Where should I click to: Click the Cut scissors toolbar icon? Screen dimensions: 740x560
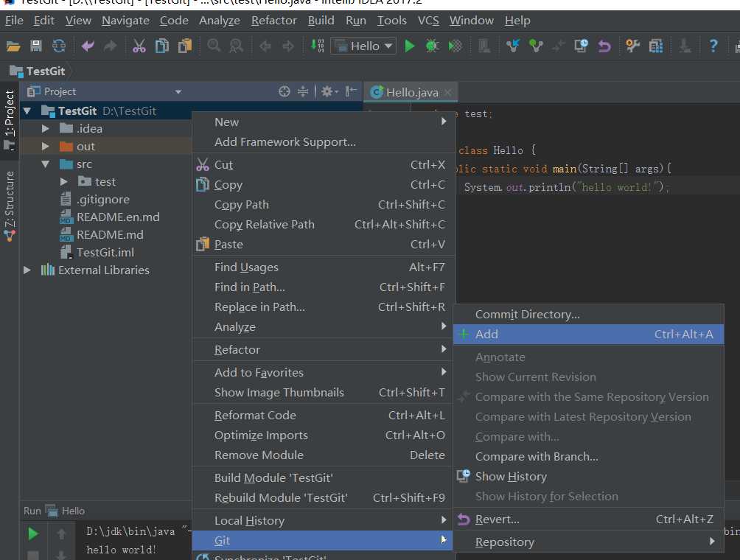coord(139,46)
